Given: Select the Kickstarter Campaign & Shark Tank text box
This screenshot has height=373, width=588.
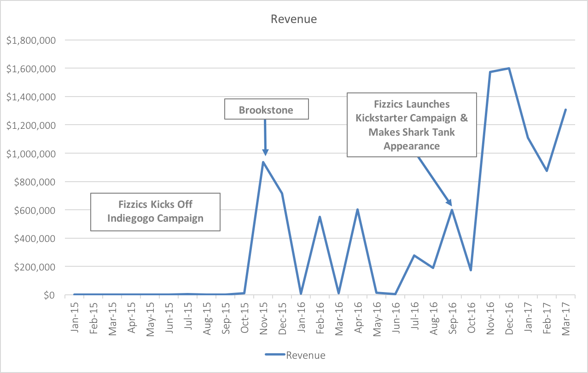Looking at the screenshot, I should 412,125.
